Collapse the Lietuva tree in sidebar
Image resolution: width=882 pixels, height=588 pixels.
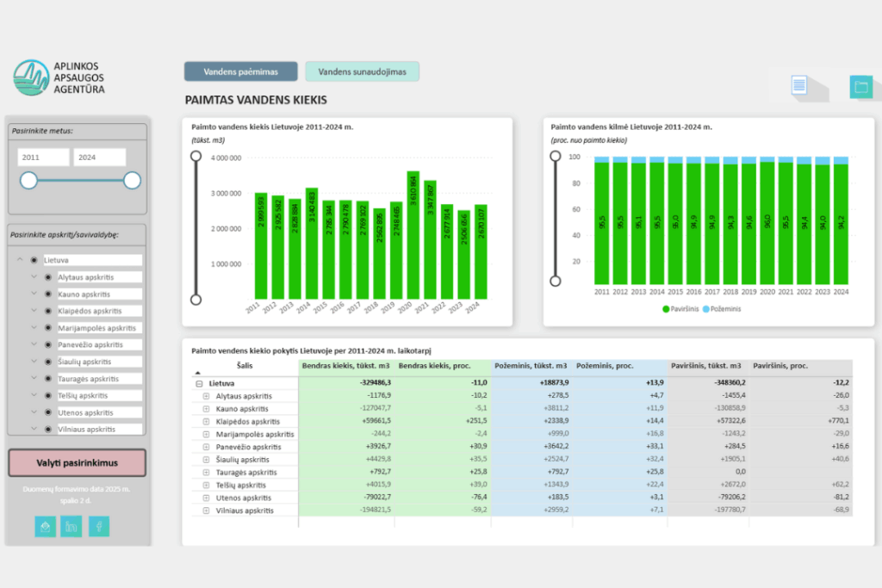(19, 260)
